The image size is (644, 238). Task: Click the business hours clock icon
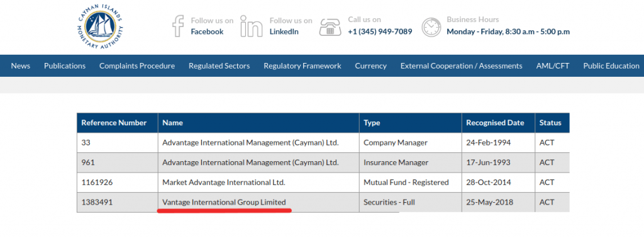[431, 27]
